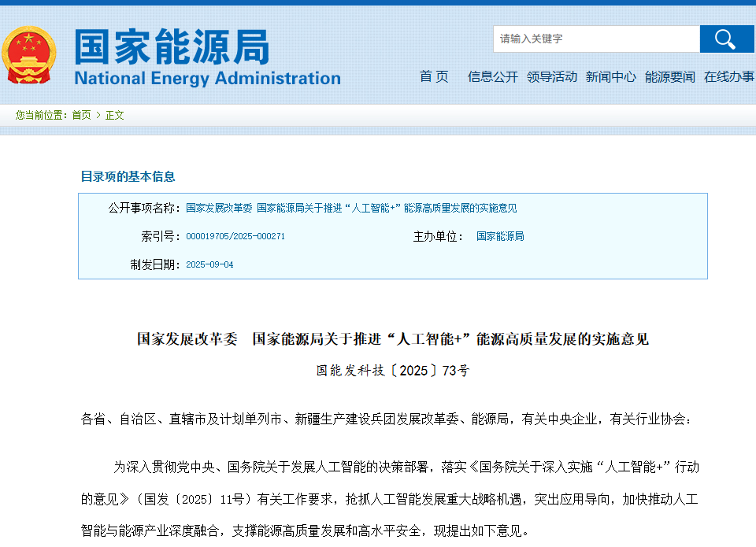756x547 pixels.
Task: Click the 国家能源局 host unit link
Action: click(x=501, y=235)
